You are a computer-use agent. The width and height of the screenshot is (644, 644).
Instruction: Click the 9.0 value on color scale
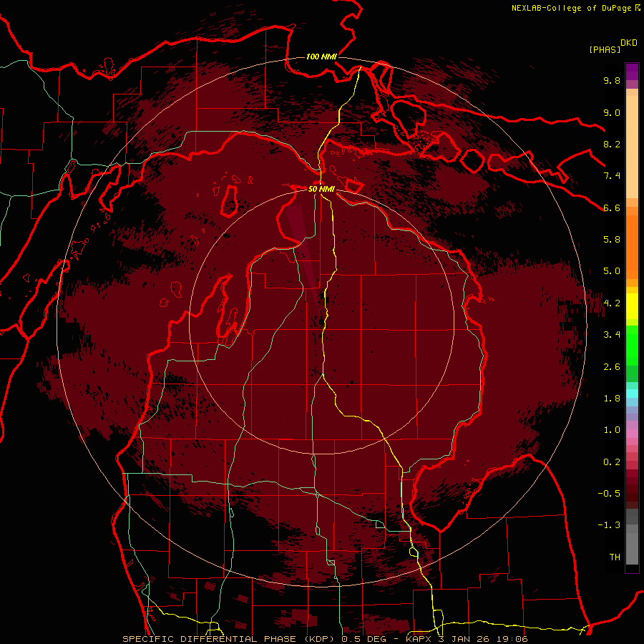[612, 113]
